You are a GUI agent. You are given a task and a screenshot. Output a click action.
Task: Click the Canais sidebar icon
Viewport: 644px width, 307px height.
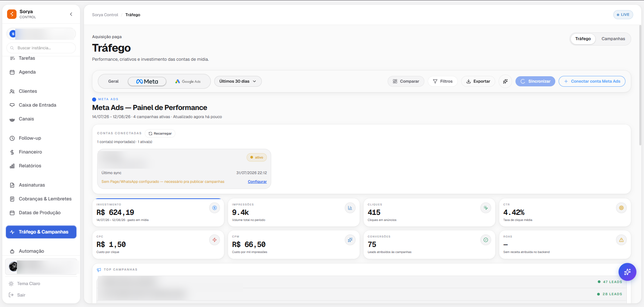[12, 119]
